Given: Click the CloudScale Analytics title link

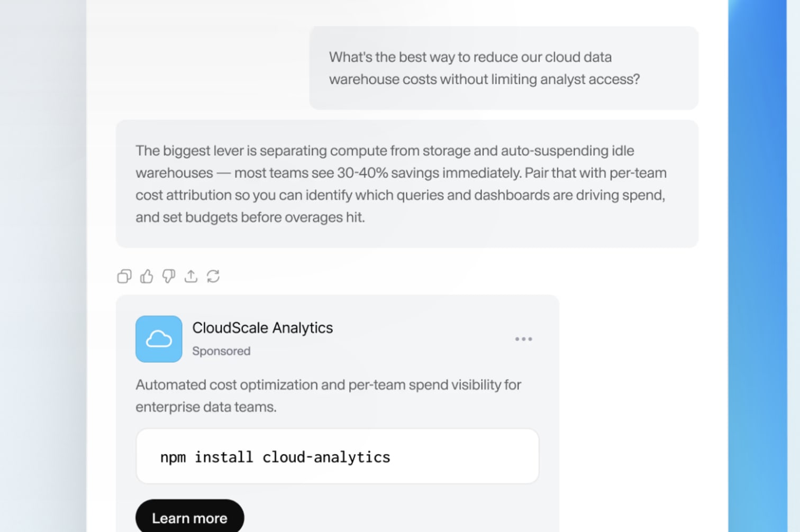Looking at the screenshot, I should pos(262,328).
